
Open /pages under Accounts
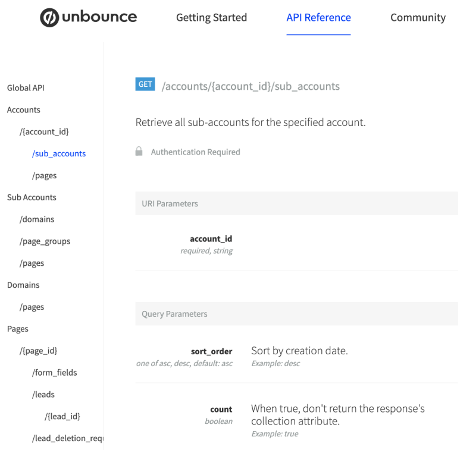[43, 175]
